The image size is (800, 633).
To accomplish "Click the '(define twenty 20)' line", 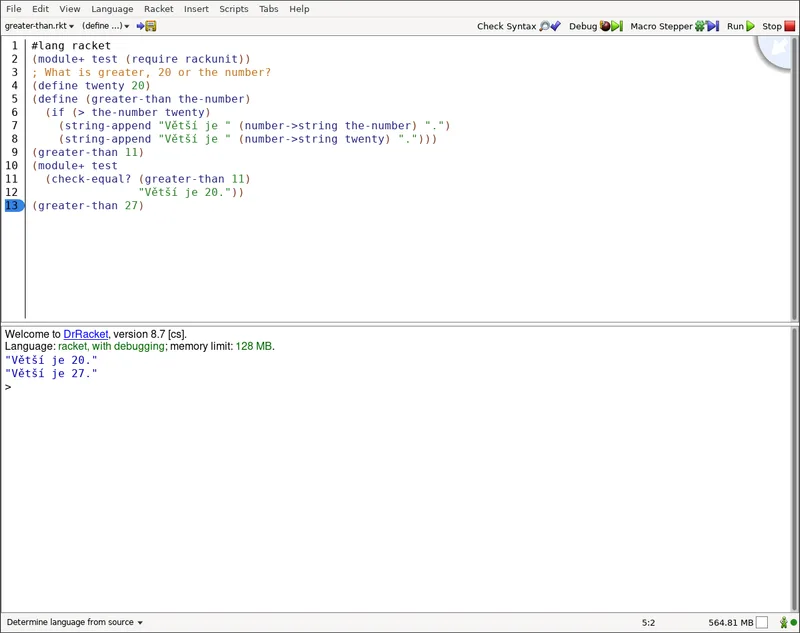I will 91,86.
